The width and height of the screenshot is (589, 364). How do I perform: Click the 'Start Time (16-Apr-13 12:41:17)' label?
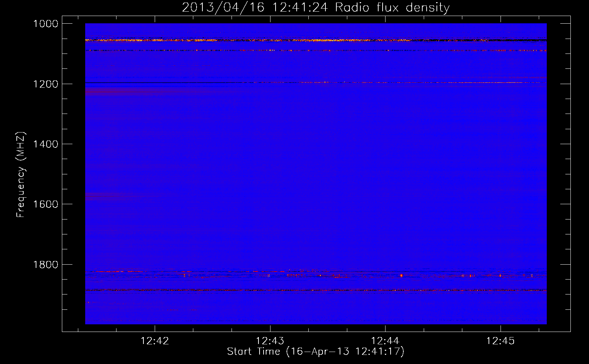coord(316,352)
